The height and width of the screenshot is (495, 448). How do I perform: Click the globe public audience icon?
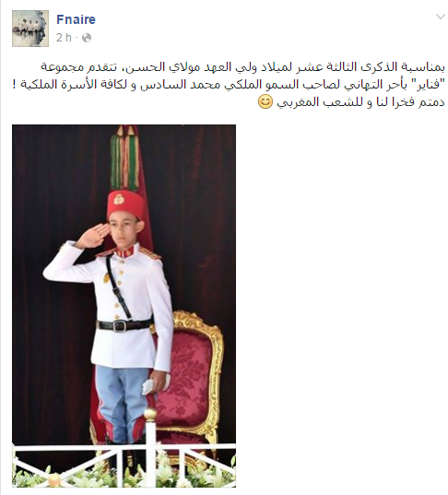(87, 38)
